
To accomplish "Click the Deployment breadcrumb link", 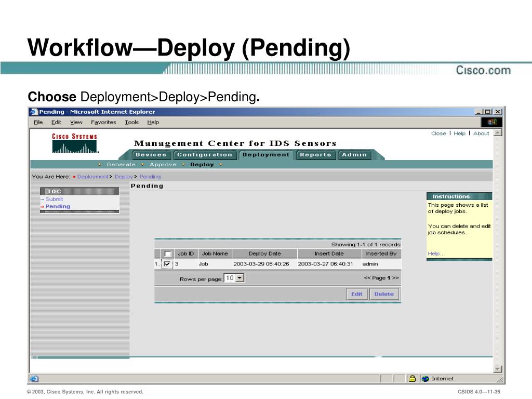I will pos(92,177).
